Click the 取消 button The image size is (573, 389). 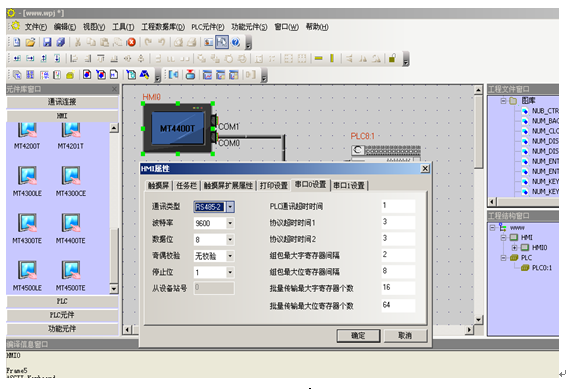[405, 336]
